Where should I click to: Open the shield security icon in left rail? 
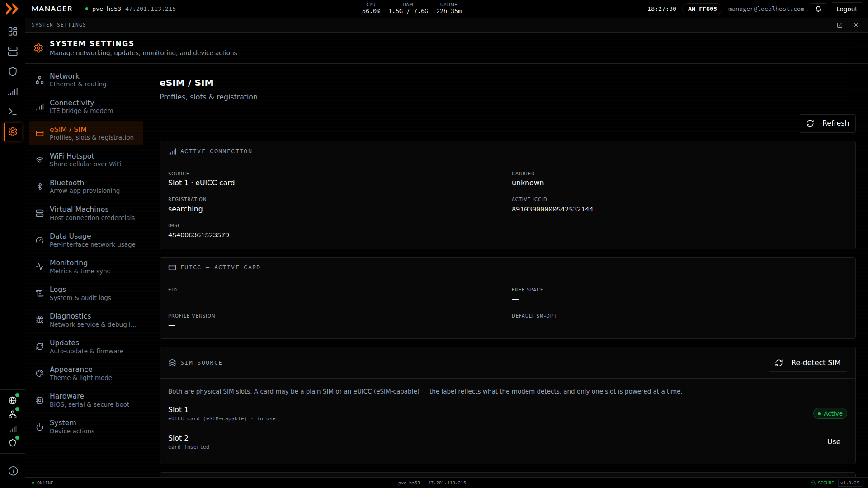point(13,71)
